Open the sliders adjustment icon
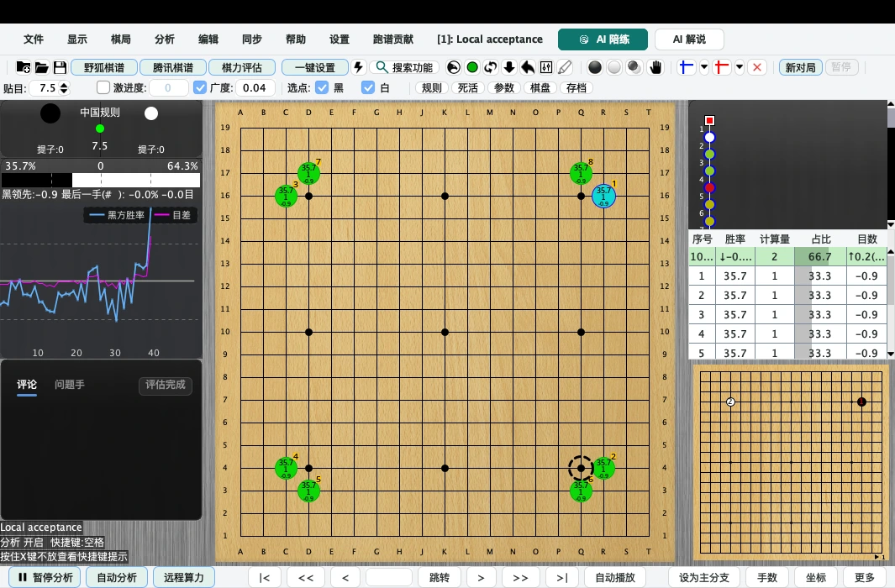This screenshot has height=588, width=895. (x=546, y=67)
